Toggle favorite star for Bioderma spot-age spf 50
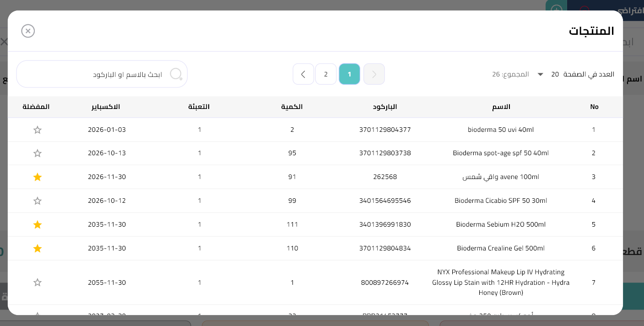 click(x=38, y=153)
